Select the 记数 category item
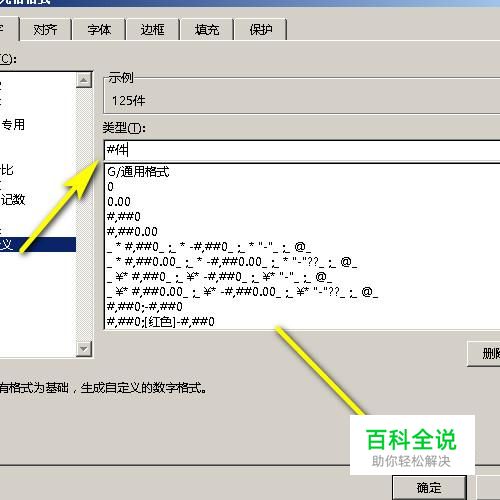The image size is (500, 500). click(37, 200)
